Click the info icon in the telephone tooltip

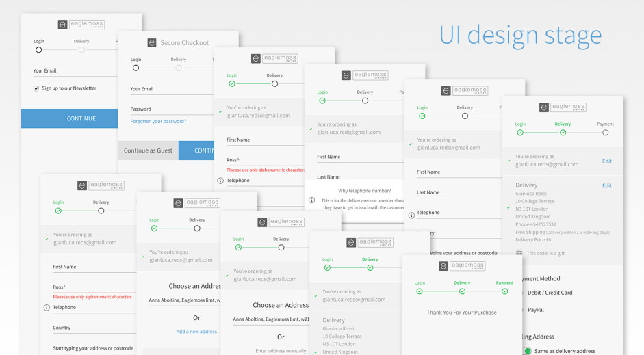click(x=311, y=200)
